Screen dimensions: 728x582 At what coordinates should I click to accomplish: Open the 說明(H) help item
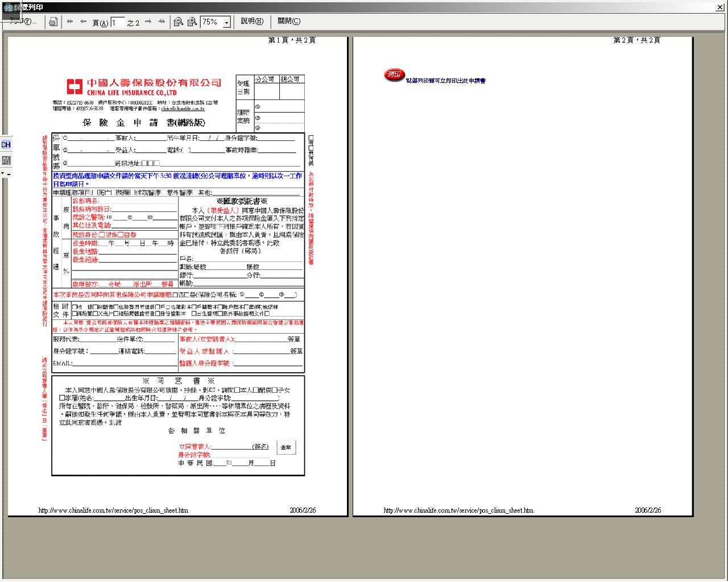252,22
